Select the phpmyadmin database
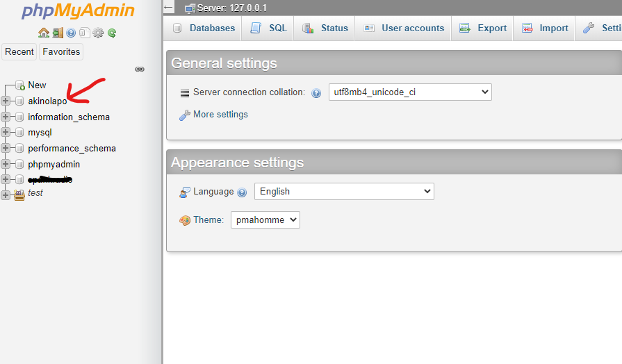The height and width of the screenshot is (364, 622). 54,164
